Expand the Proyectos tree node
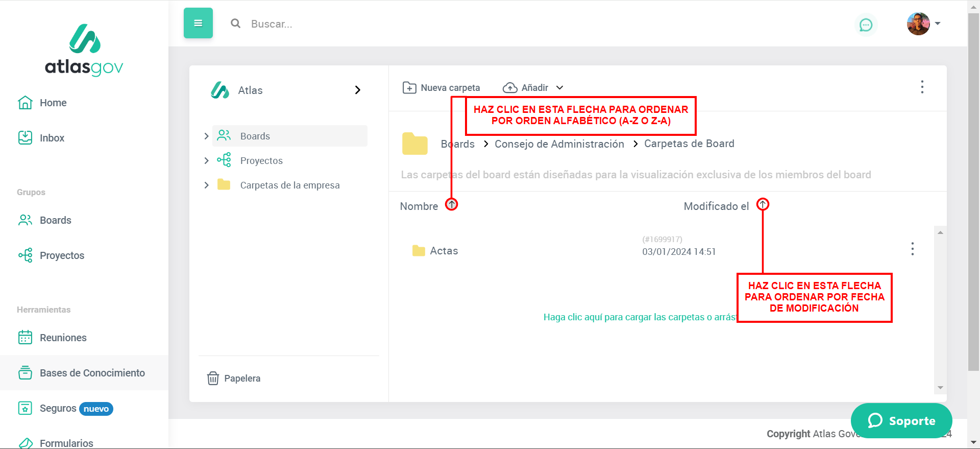 [206, 160]
